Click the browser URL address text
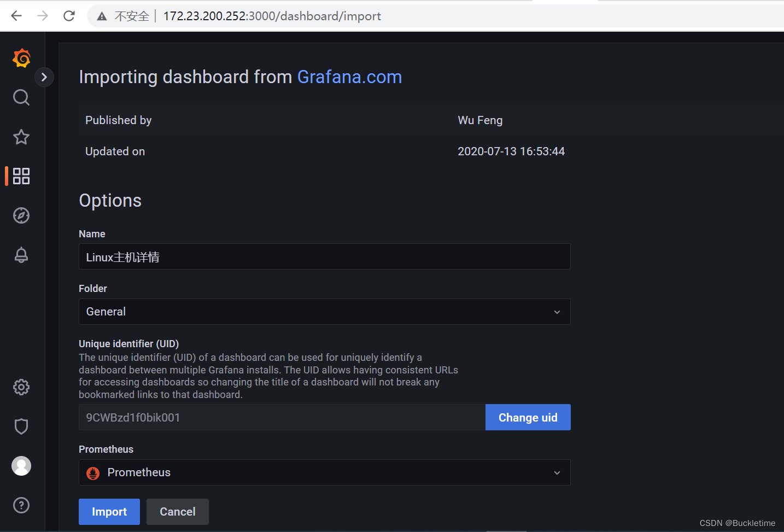 [x=272, y=16]
